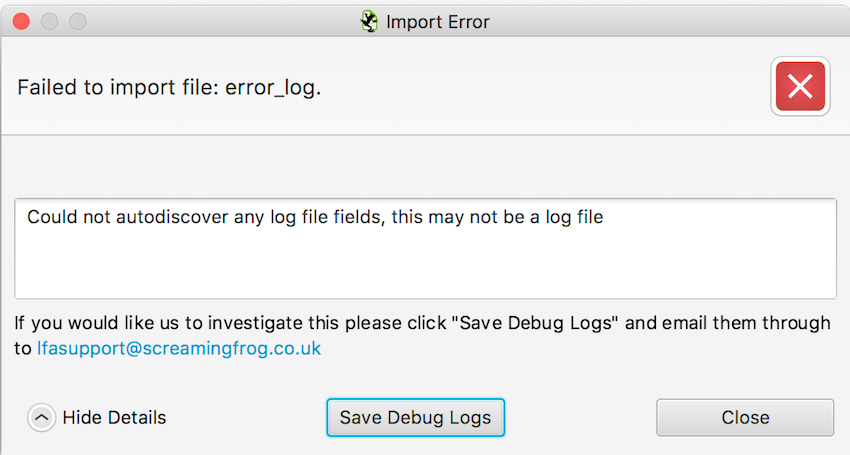The height and width of the screenshot is (455, 850).
Task: Click the blank gray area above details box
Action: click(425, 167)
